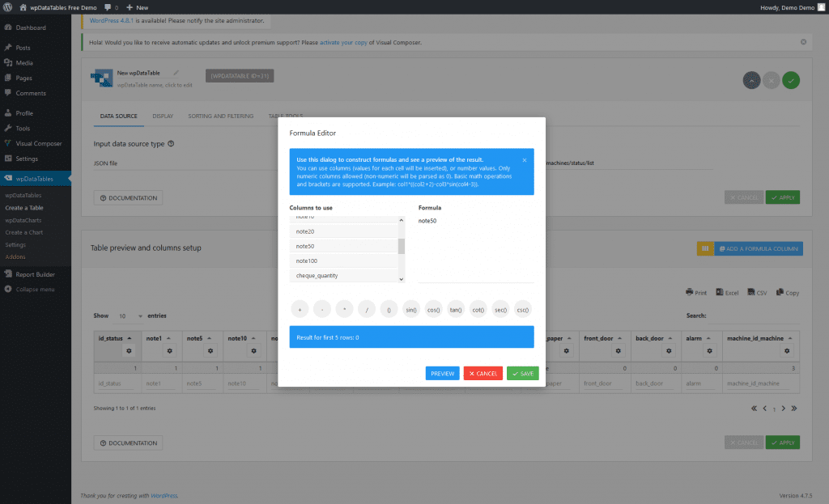This screenshot has height=504, width=829.
Task: Switch to Sorting and Filtering tab
Action: pos(220,116)
